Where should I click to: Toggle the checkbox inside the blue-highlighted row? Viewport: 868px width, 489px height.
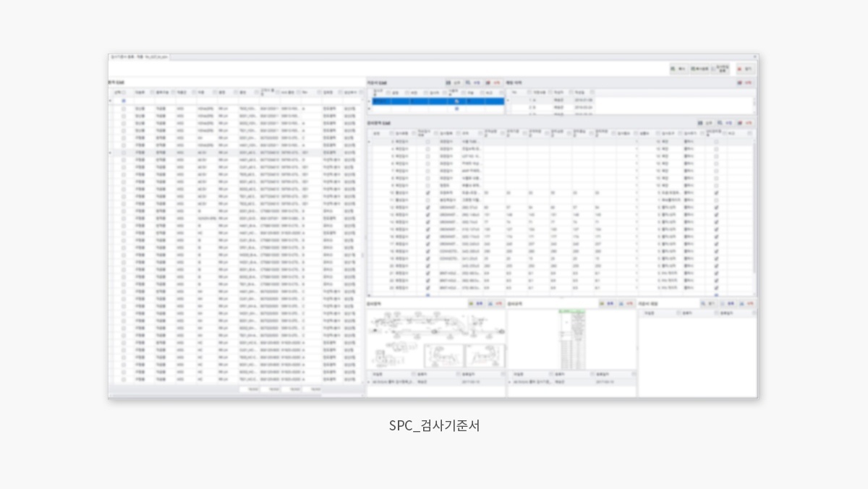pos(456,102)
